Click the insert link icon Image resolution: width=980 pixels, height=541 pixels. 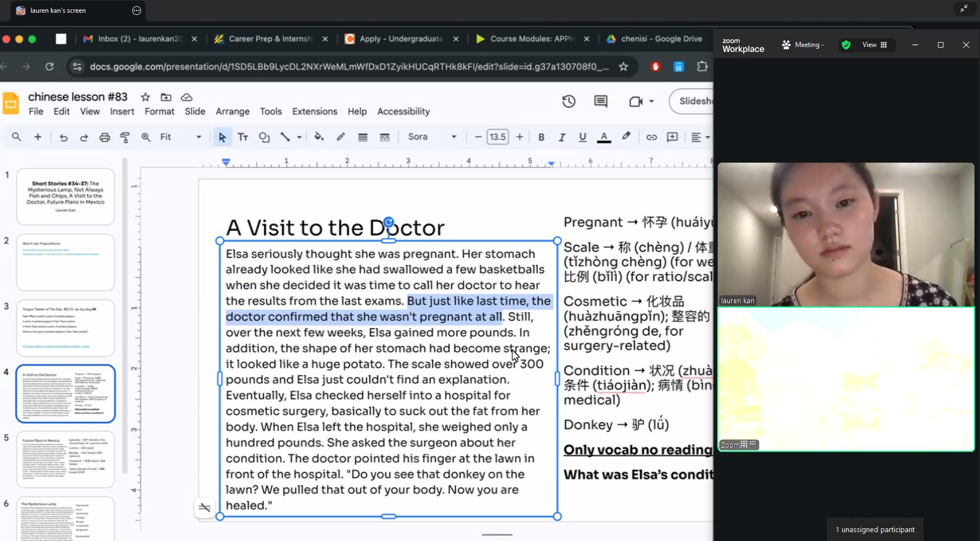(651, 137)
